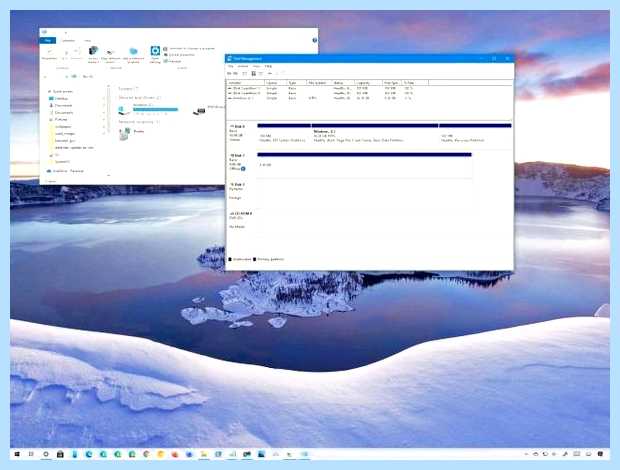Sort by the Volume column header
Screen dimensions: 620x470
pos(246,83)
